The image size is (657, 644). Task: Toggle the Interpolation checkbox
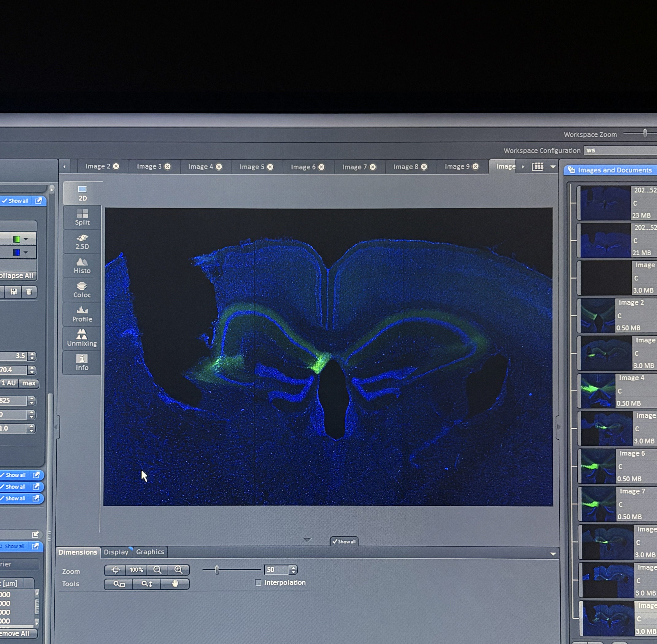258,583
